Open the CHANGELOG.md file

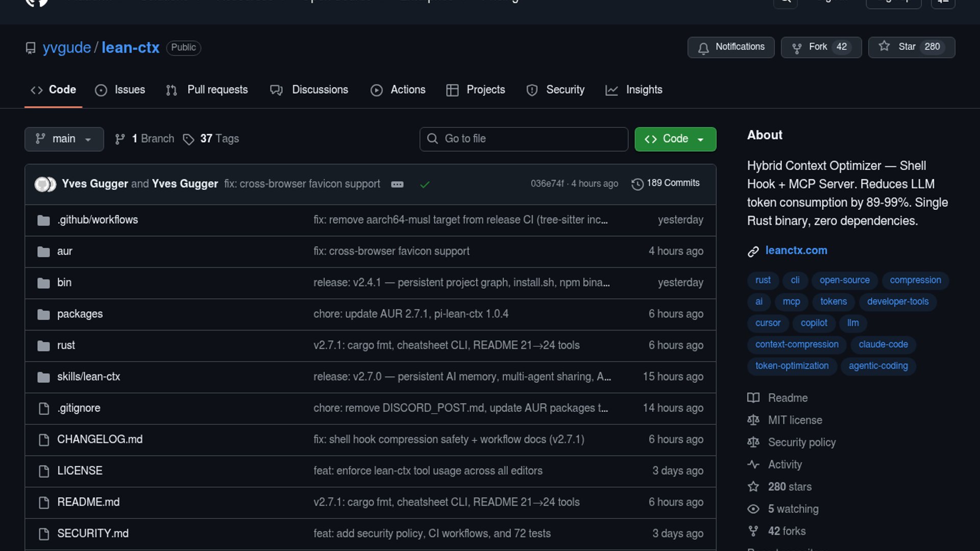point(100,439)
